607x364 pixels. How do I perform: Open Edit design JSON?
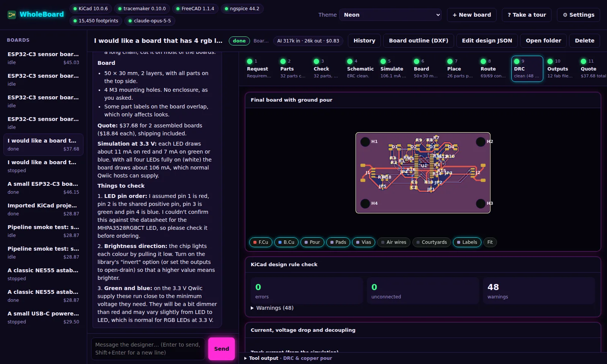487,41
